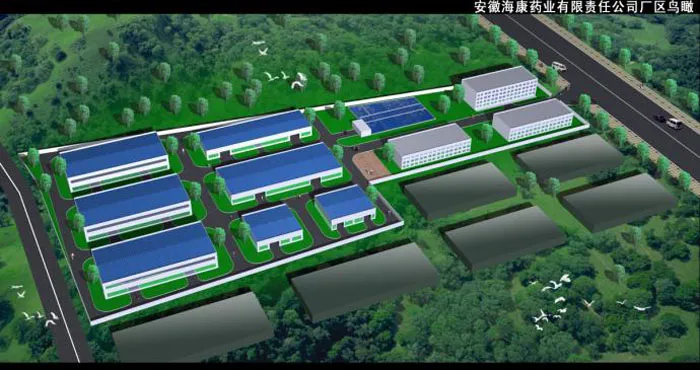
Task: Select the gray plot nearest the highway
Action: [571, 158]
